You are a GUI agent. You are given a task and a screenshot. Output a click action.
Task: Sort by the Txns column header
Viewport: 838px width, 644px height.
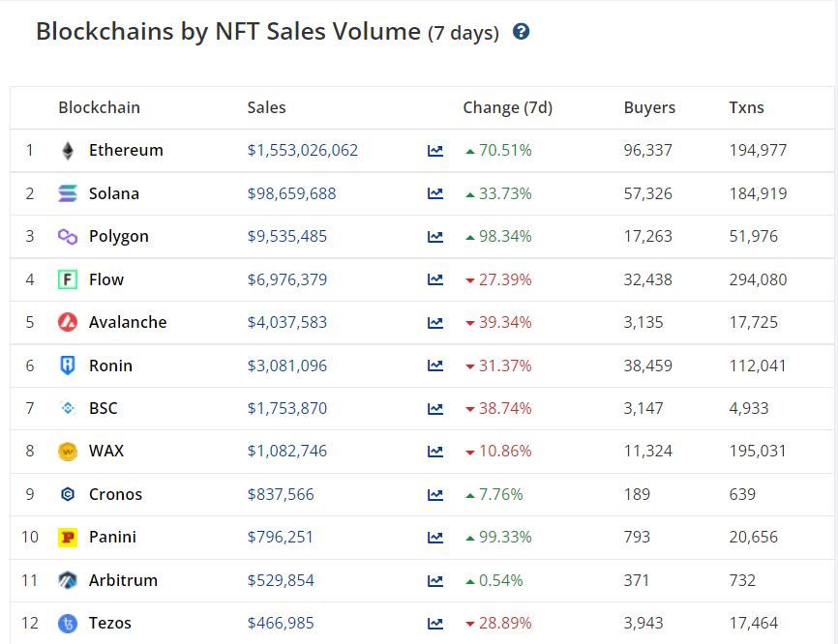click(746, 107)
